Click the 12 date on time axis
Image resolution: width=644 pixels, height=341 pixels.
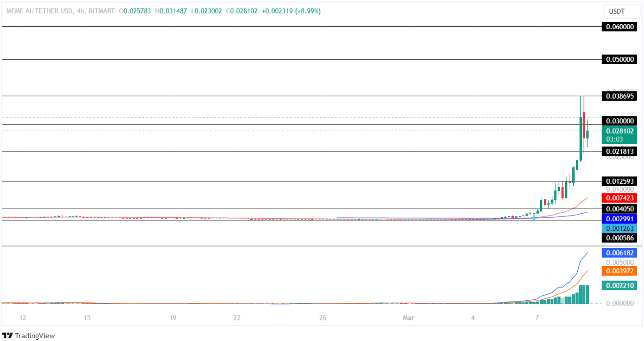pyautogui.click(x=23, y=318)
